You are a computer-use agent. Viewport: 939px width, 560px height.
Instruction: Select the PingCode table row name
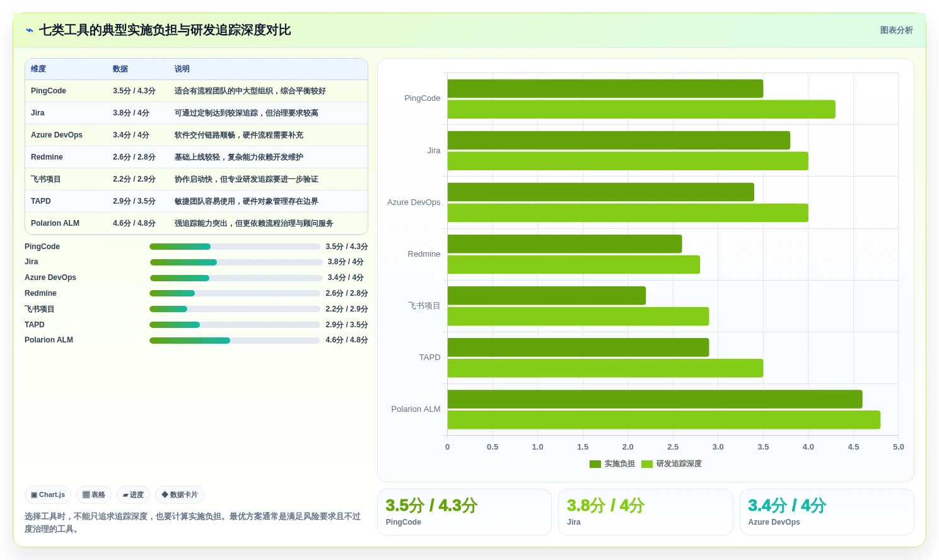pyautogui.click(x=49, y=91)
